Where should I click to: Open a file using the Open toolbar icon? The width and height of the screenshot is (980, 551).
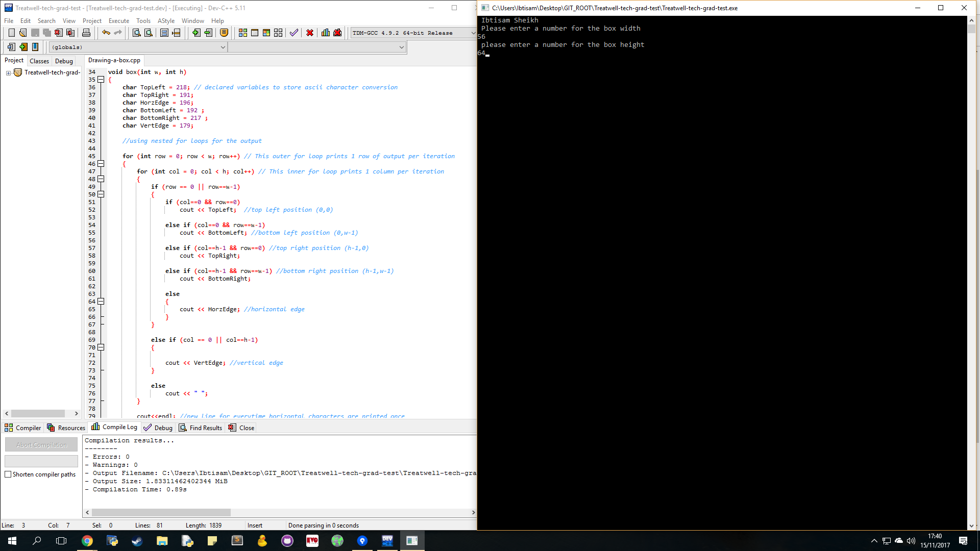click(23, 33)
